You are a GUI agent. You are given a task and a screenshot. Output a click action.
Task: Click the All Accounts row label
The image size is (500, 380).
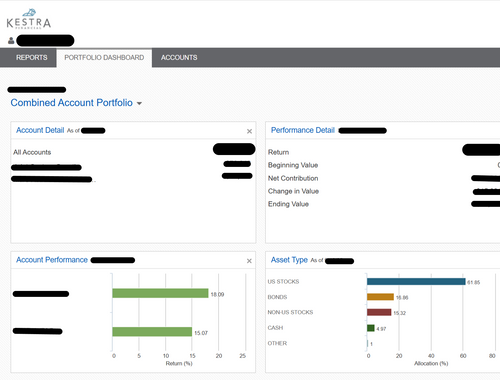coord(32,152)
